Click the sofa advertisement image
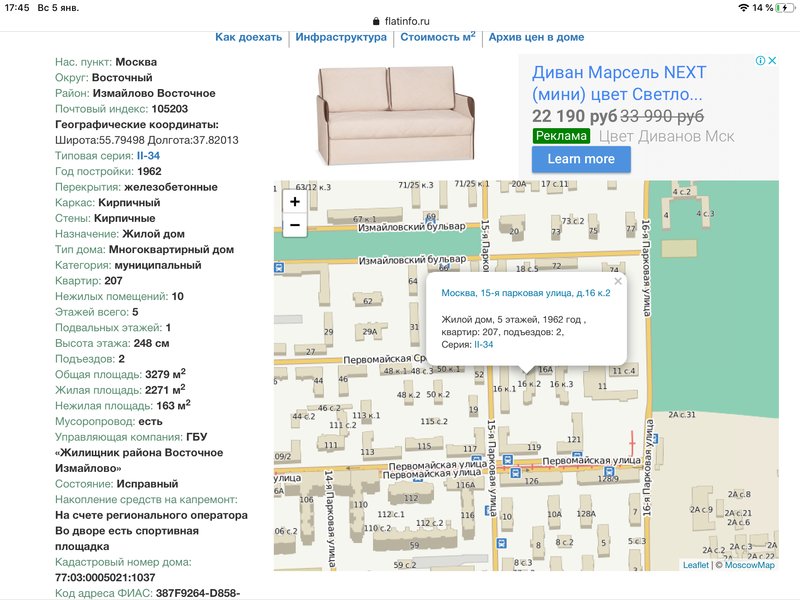This screenshot has width=800, height=600. [x=394, y=113]
